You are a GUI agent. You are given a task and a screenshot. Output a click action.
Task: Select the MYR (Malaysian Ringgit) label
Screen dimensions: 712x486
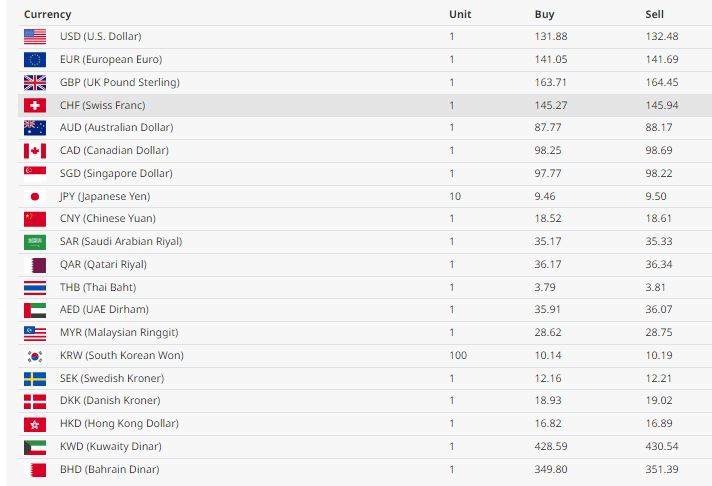pos(119,332)
